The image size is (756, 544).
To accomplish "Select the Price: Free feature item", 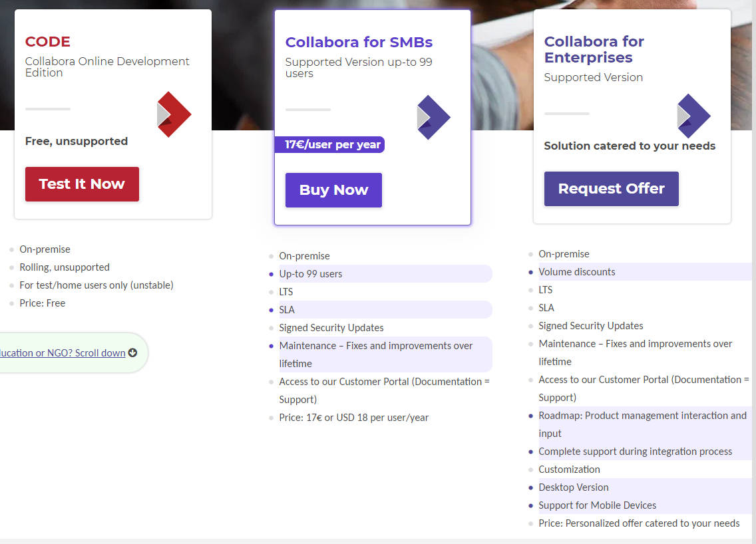I will (x=42, y=303).
